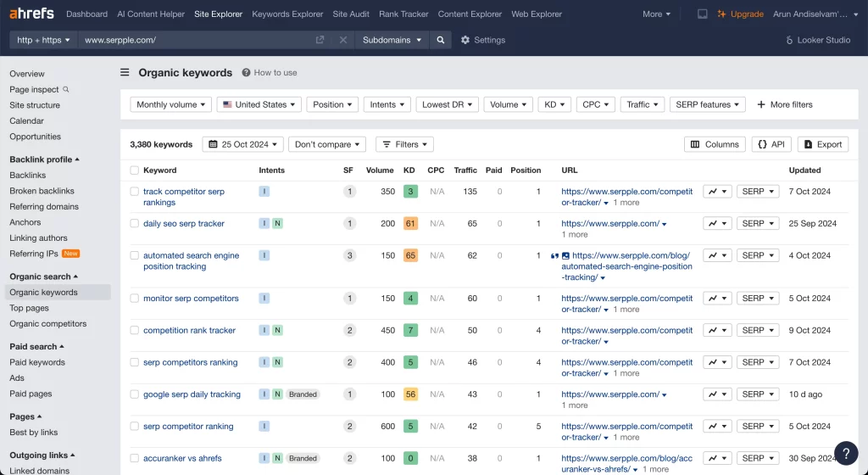Image resolution: width=868 pixels, height=475 pixels.
Task: Click the API button
Action: (x=771, y=144)
